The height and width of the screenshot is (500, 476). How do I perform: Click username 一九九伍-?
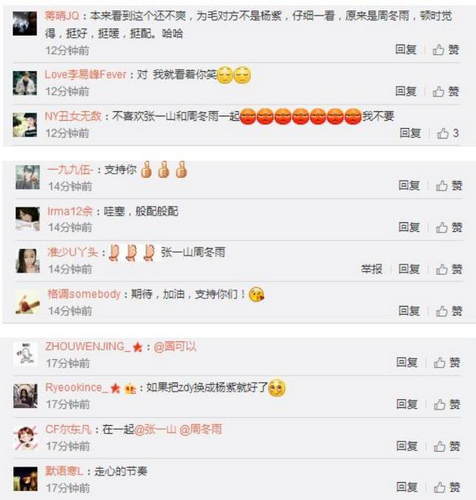70,170
